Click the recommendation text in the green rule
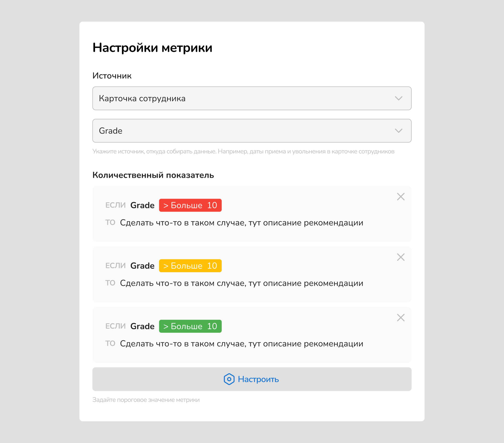504x443 pixels. (241, 344)
